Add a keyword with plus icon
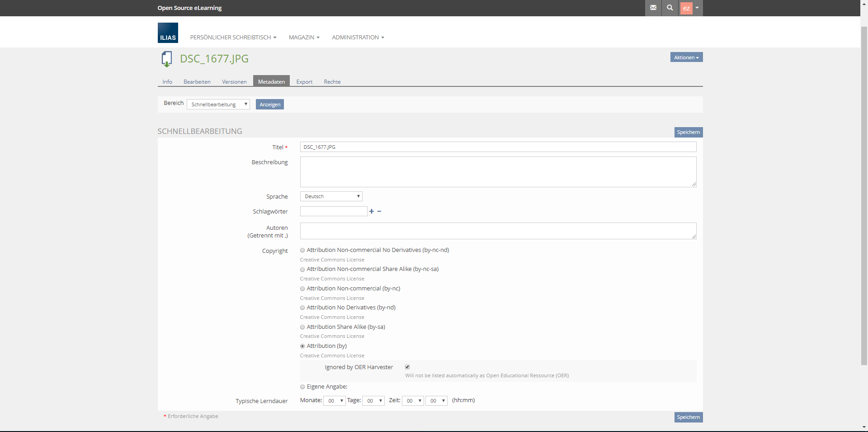 tap(372, 211)
